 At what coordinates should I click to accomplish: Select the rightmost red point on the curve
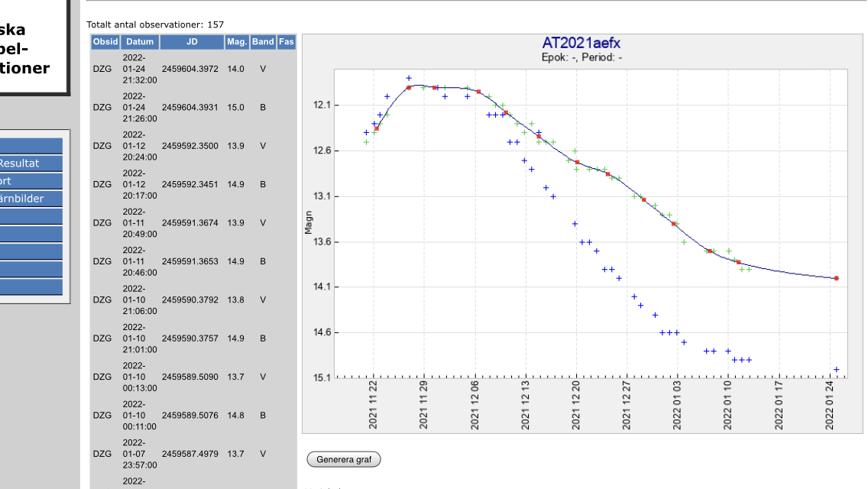pos(837,278)
